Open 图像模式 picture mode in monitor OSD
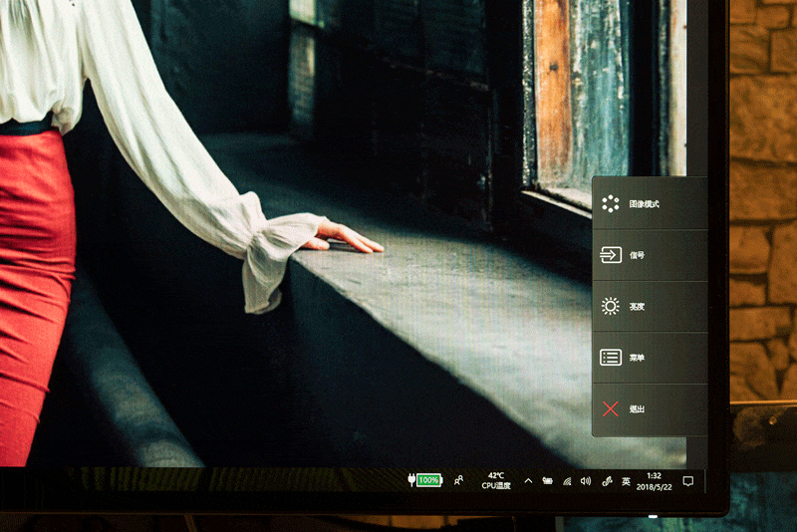This screenshot has height=532, width=797. [x=650, y=204]
